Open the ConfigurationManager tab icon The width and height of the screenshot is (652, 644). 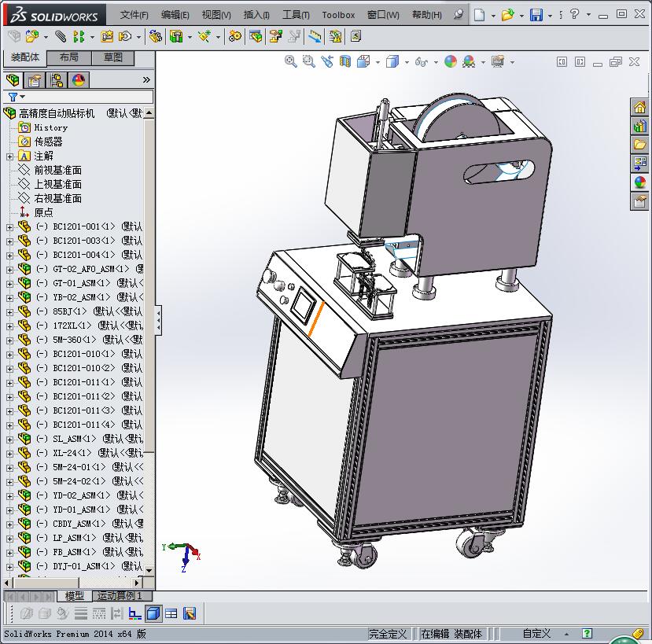(x=56, y=80)
